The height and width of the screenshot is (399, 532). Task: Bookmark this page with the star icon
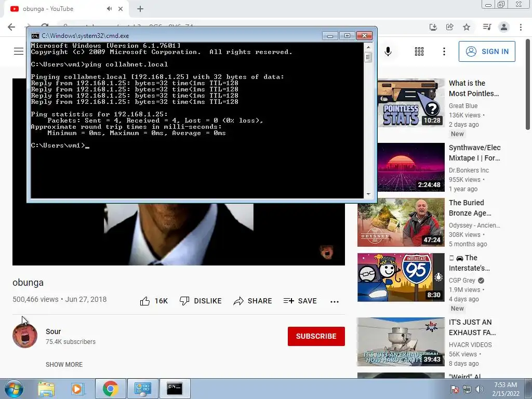(467, 27)
